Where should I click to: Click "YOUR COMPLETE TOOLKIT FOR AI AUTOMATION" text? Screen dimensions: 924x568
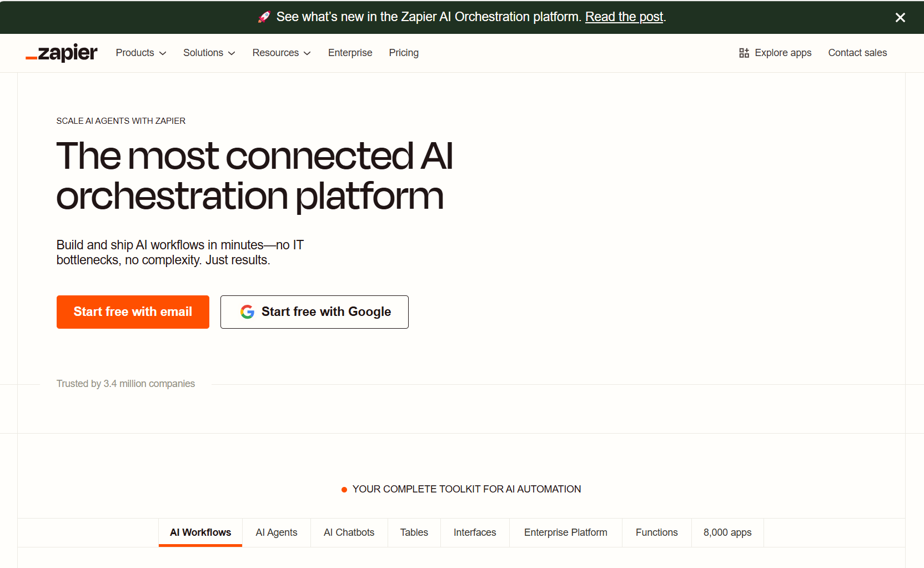click(x=466, y=489)
